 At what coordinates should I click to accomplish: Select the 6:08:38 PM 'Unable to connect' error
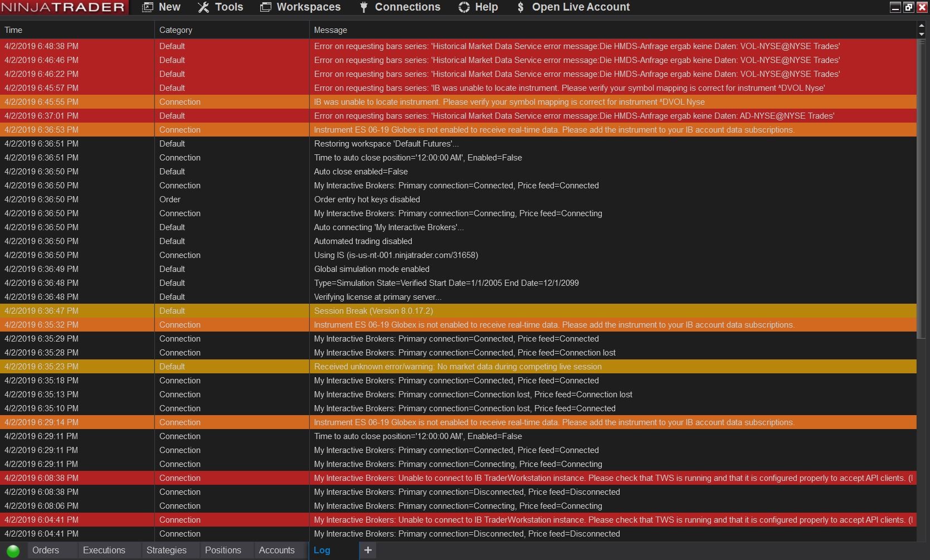point(458,478)
